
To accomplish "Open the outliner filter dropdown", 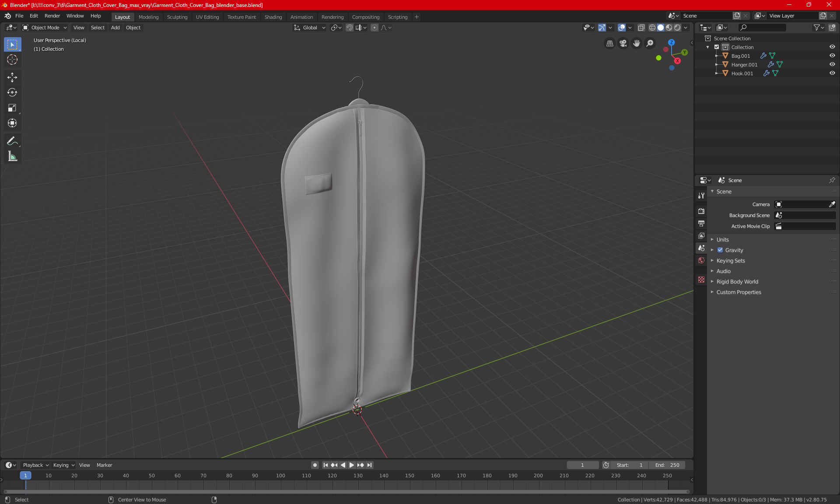I will (x=819, y=28).
